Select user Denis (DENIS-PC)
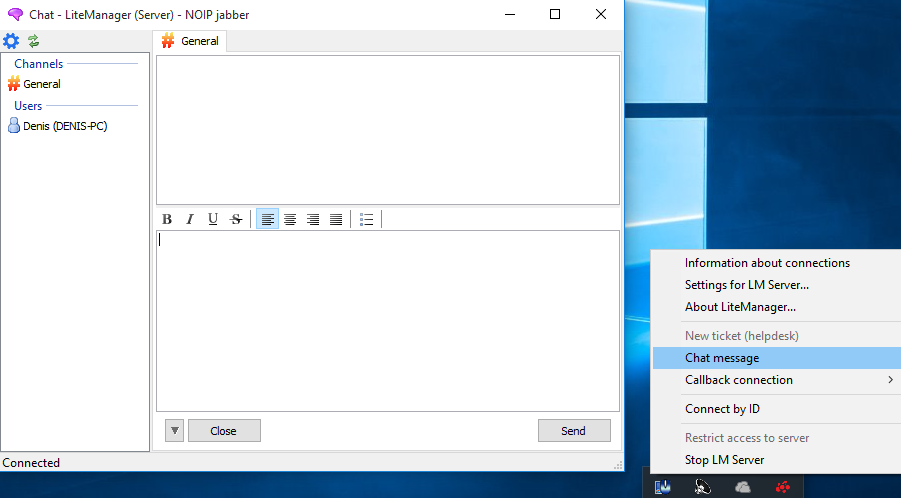 [57, 126]
